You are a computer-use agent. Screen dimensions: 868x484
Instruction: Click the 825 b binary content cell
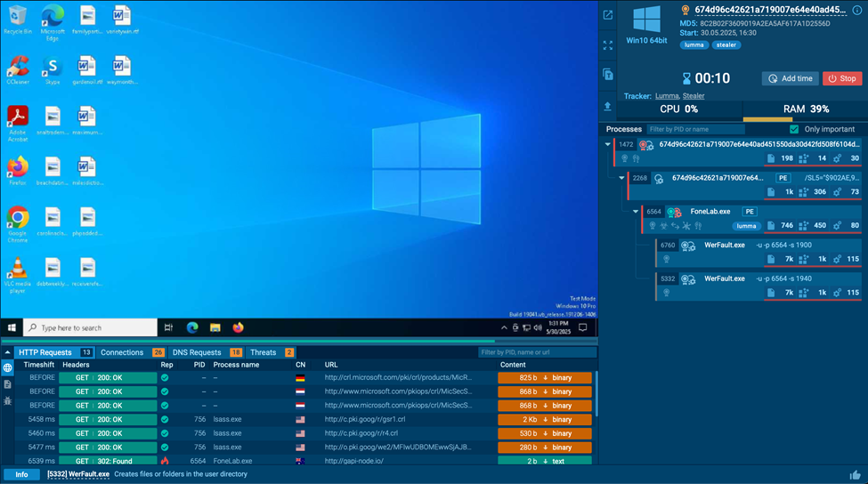pyautogui.click(x=545, y=378)
